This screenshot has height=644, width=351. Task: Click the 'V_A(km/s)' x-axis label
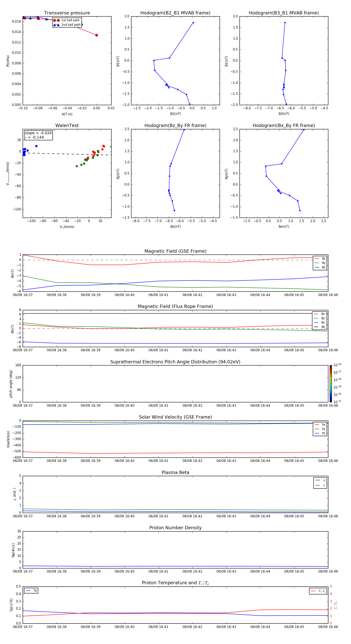coord(67,227)
